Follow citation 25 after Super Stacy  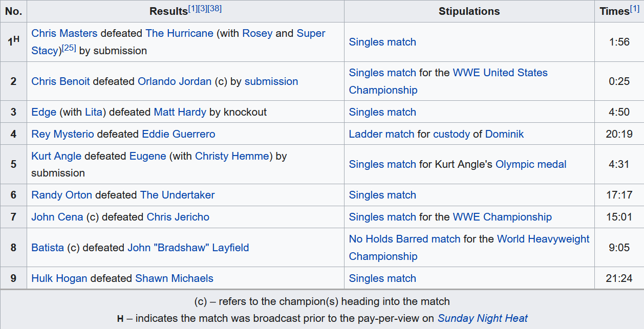[x=69, y=48]
